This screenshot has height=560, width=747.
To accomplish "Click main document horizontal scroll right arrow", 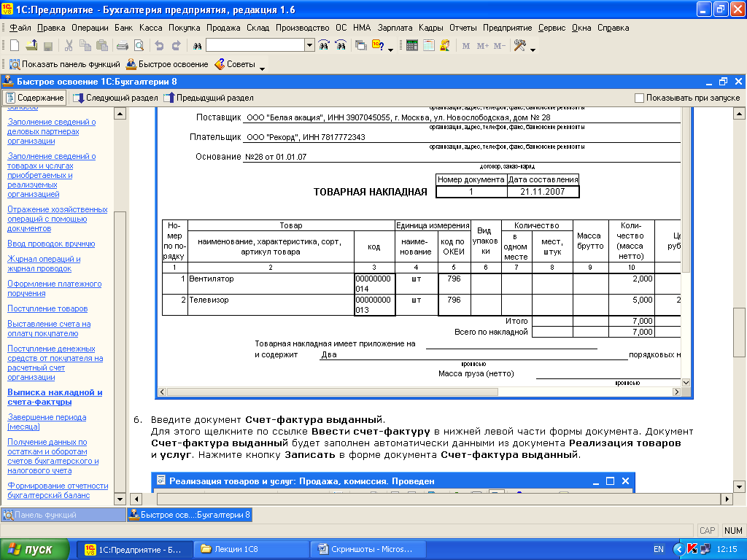I will [x=727, y=499].
